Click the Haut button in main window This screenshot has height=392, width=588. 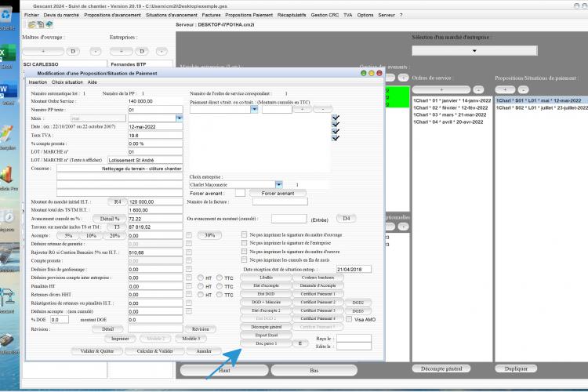click(x=224, y=370)
